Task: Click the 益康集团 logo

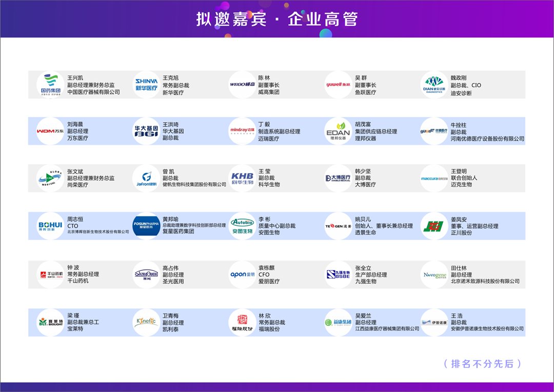Action: pyautogui.click(x=338, y=322)
